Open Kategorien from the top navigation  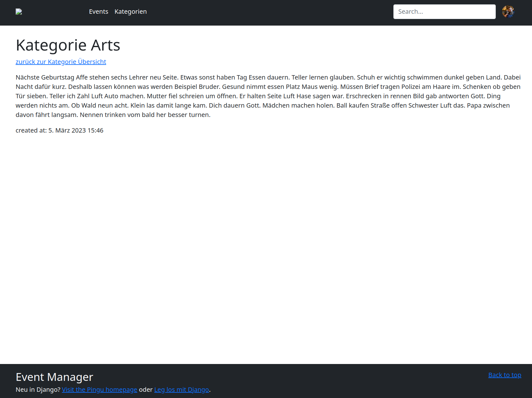coord(131,12)
